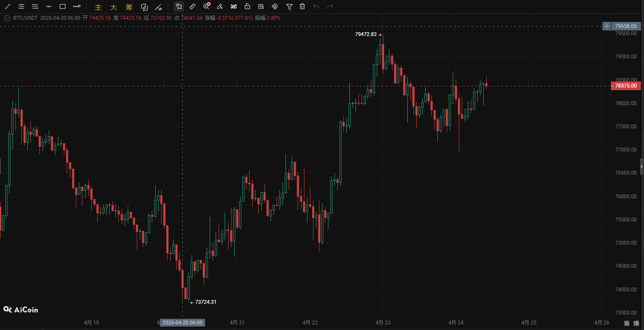
Task: Open the funnel filter icon
Action: point(289,6)
